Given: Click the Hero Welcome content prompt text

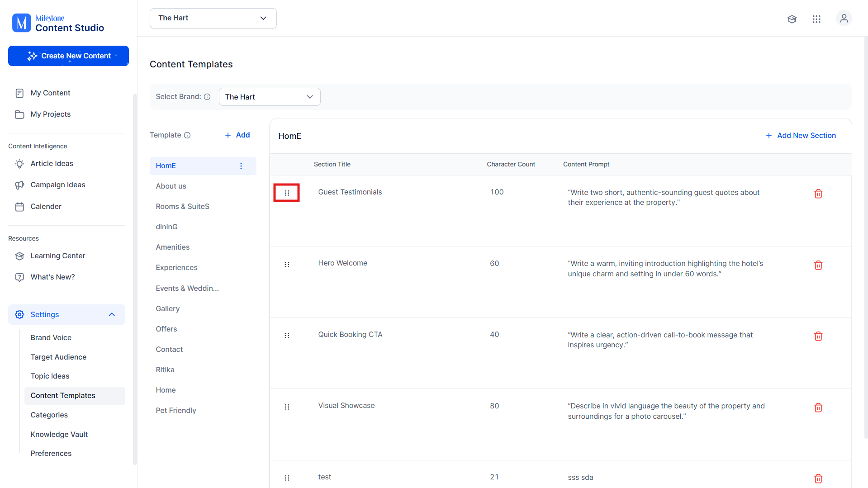Looking at the screenshot, I should coord(665,269).
